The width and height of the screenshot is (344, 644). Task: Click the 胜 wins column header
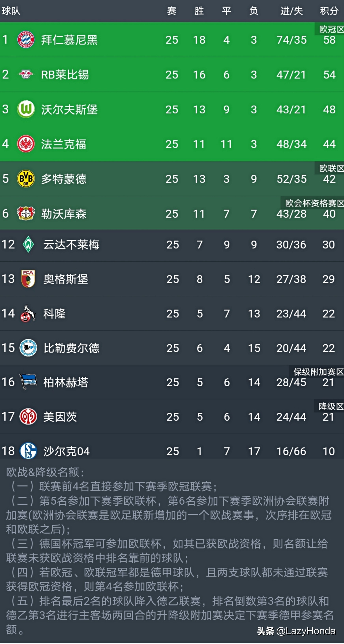tap(199, 11)
